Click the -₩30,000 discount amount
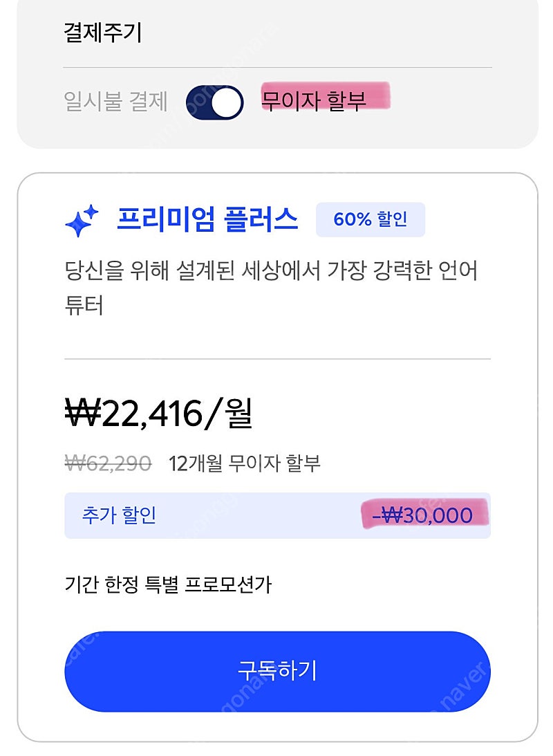The height and width of the screenshot is (756, 553). (x=422, y=515)
